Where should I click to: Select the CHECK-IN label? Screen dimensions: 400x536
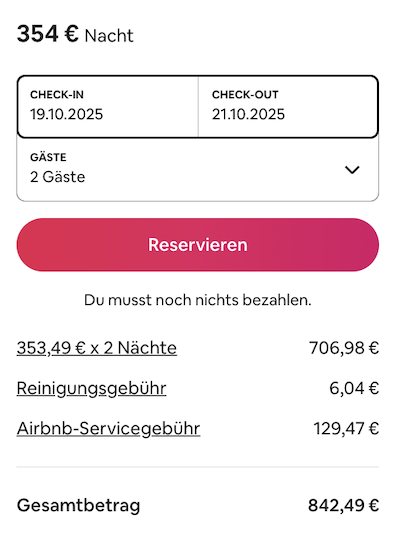[57, 95]
